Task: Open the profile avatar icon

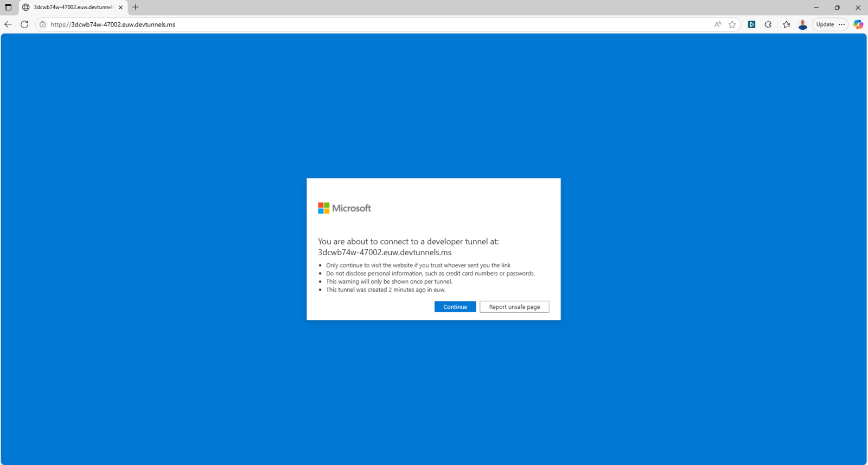Action: [802, 24]
